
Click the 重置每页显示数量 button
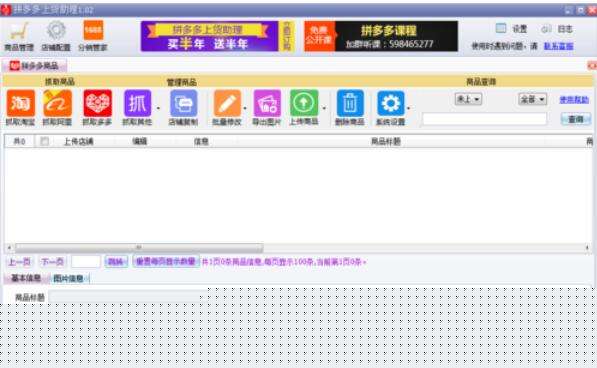(166, 261)
